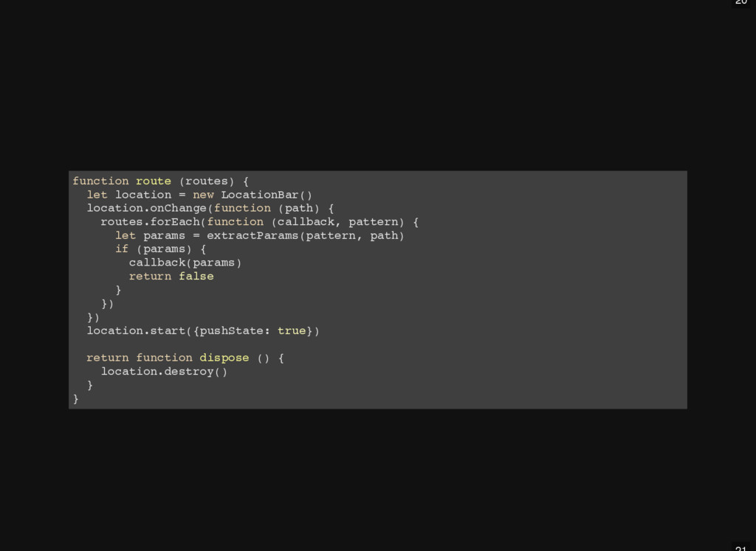Click the 'new' keyword
This screenshot has height=551, width=756.
203,195
